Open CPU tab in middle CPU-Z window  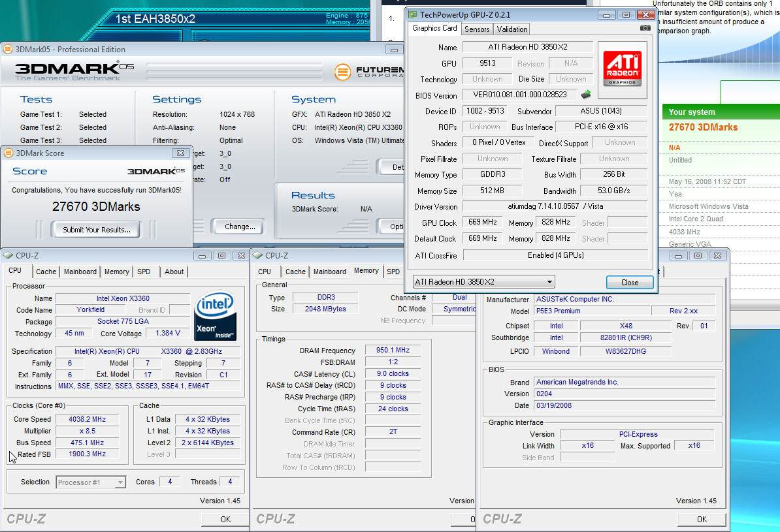(x=265, y=272)
